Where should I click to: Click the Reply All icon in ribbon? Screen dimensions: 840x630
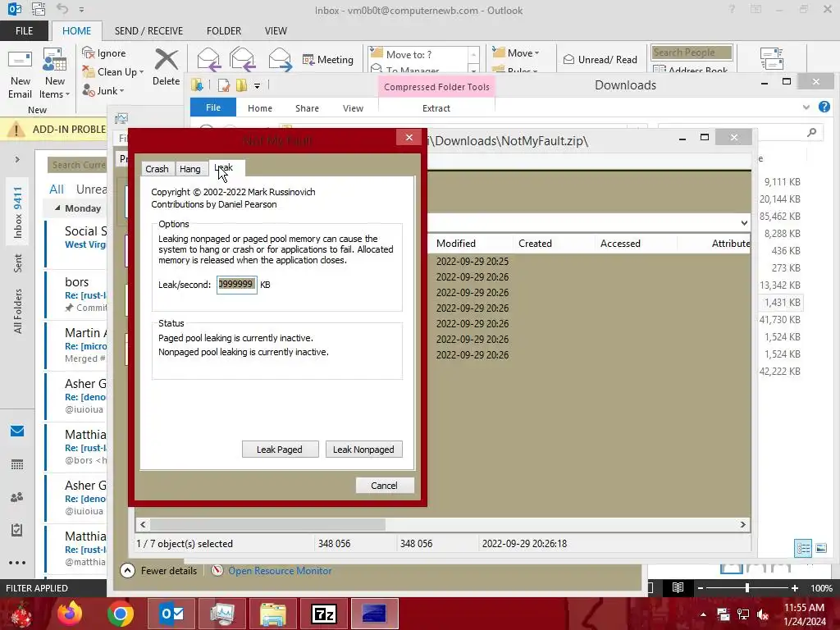[x=242, y=59]
